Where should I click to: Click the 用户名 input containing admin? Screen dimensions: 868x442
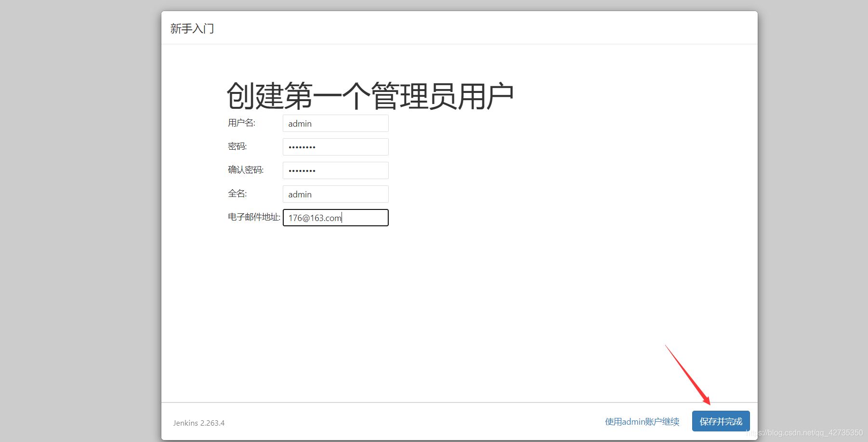tap(335, 123)
